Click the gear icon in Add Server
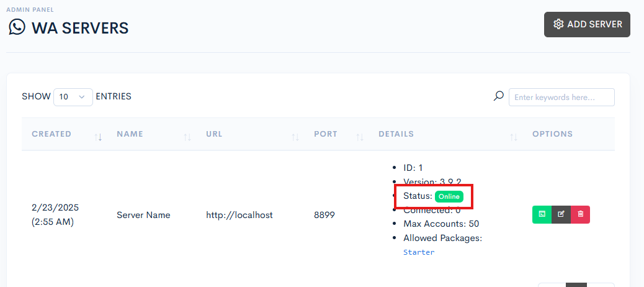This screenshot has height=287, width=644. (558, 24)
